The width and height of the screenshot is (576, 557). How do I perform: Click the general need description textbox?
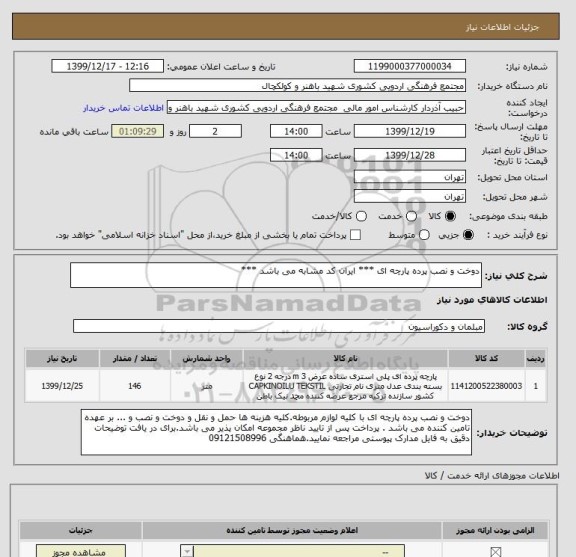pyautogui.click(x=276, y=275)
